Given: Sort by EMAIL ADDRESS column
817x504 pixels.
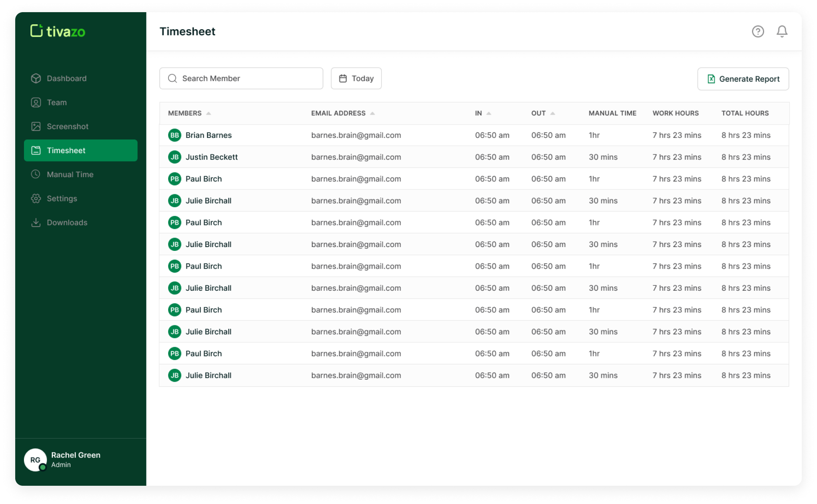Looking at the screenshot, I should click(x=372, y=113).
